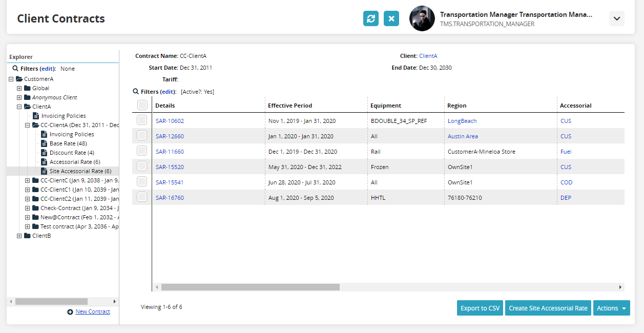Click the plus icon beside New Contract
This screenshot has height=333, width=644.
[x=70, y=312]
